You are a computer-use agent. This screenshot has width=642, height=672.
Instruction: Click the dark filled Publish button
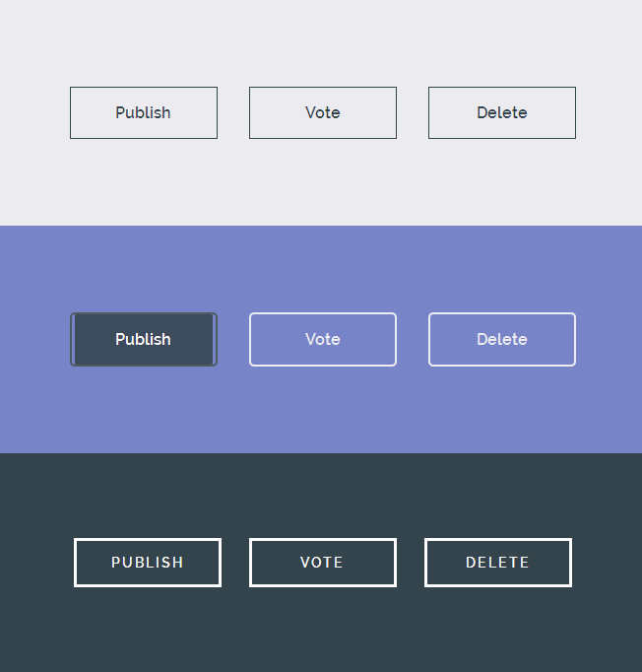(x=144, y=339)
